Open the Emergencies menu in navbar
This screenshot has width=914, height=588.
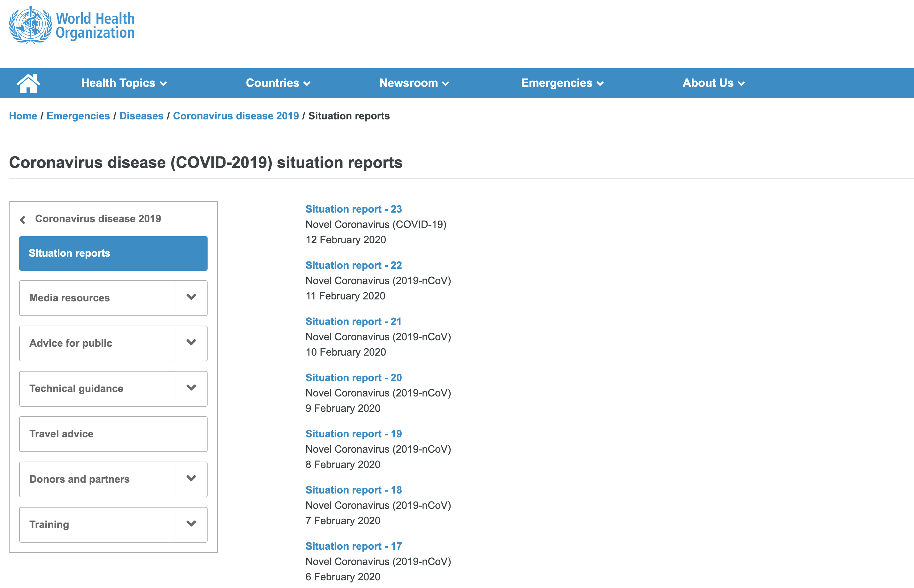[x=562, y=83]
